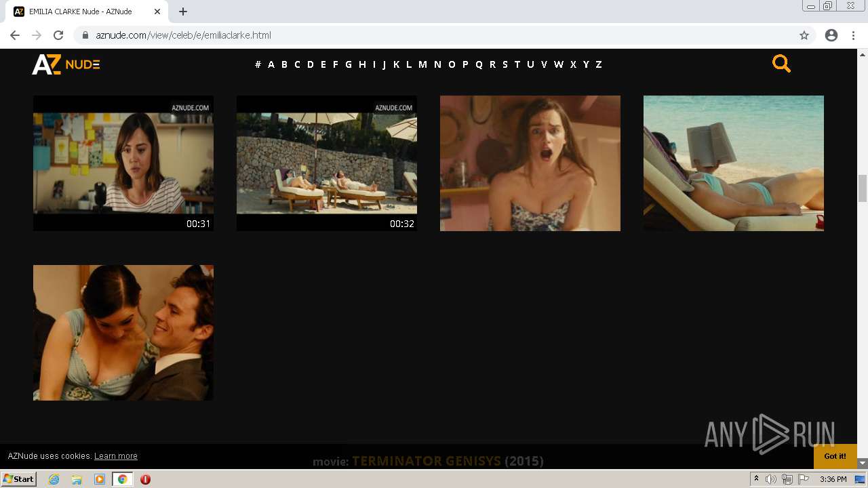Viewport: 868px width, 488px height.
Task: Open the surprised woman floral top image
Action: pos(530,163)
